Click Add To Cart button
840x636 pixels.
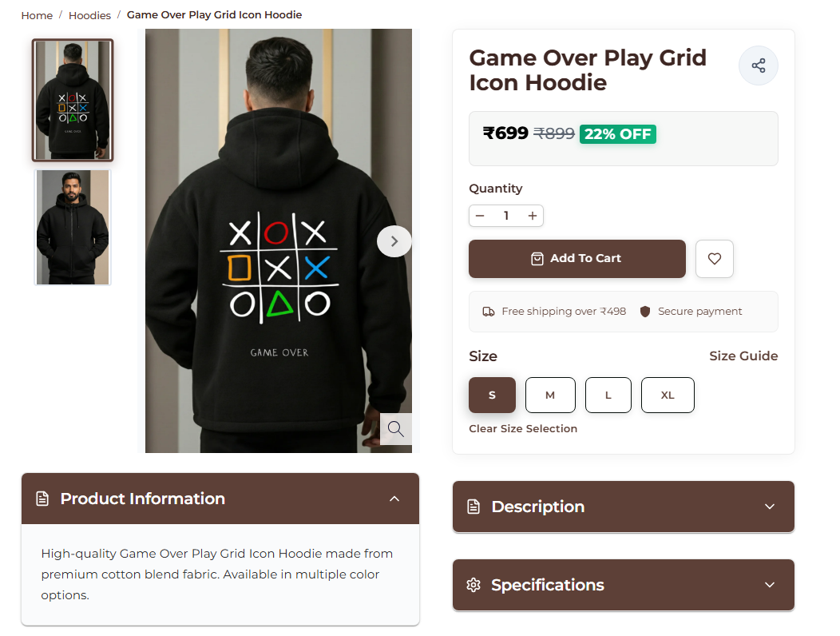(577, 259)
